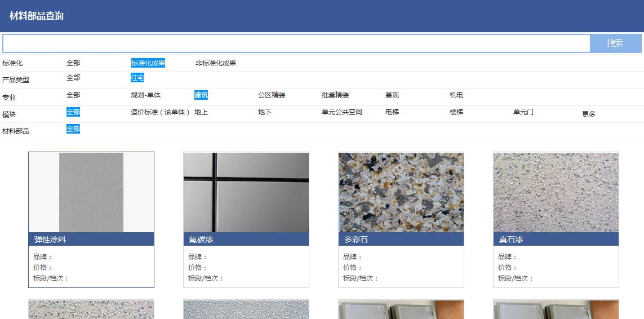Image resolution: width=644 pixels, height=319 pixels.
Task: Focus the material search input field
Action: (x=296, y=43)
